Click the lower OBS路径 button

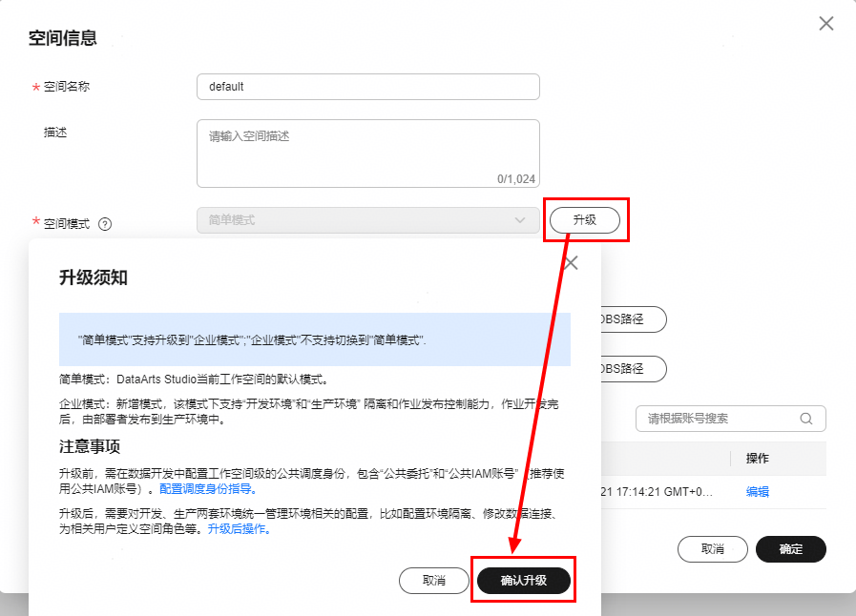click(x=634, y=369)
